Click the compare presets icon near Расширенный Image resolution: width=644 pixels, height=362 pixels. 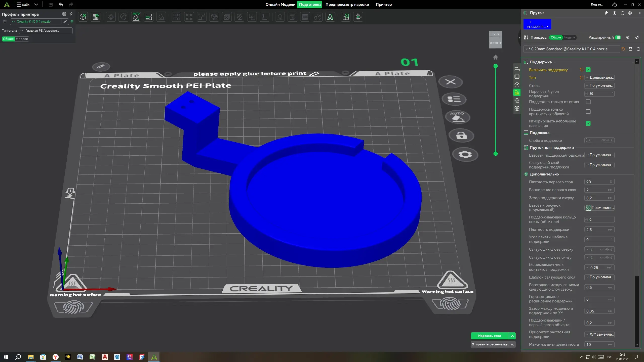coord(637,37)
